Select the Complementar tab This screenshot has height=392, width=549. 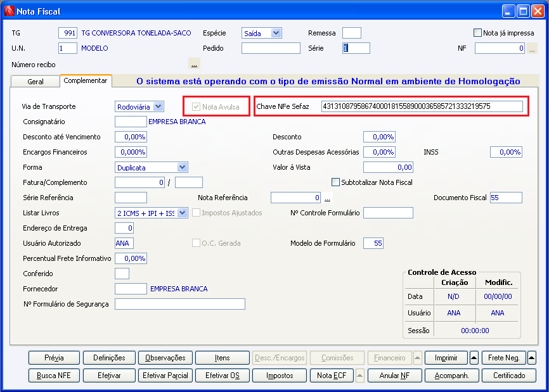click(86, 80)
